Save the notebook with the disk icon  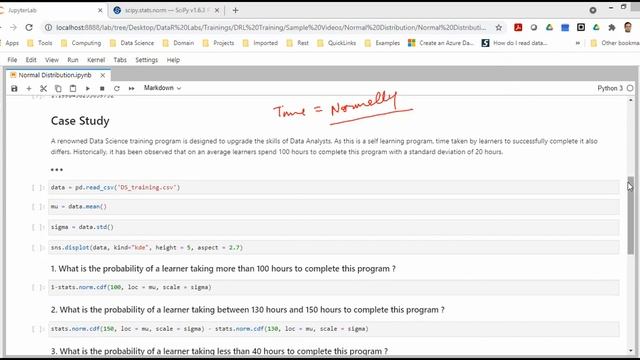(14, 88)
